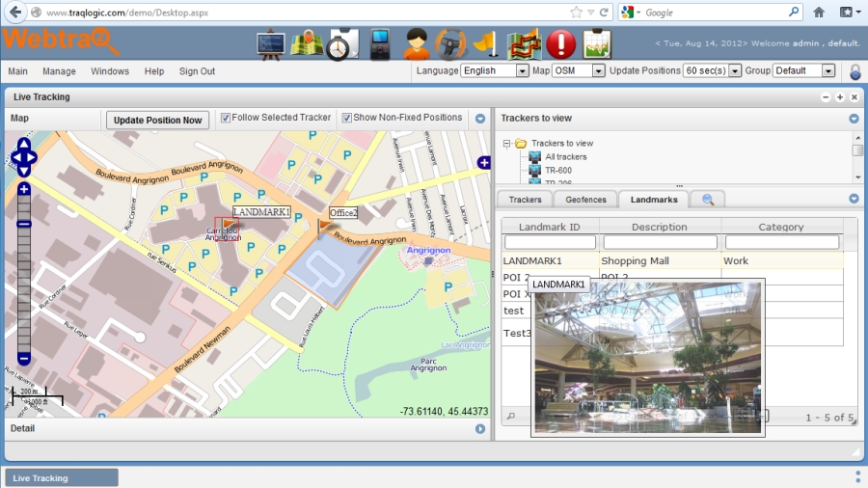Screen dimensions: 868x488
Task: Toggle Show Non-Fixed Positions checkbox
Action: [x=346, y=118]
